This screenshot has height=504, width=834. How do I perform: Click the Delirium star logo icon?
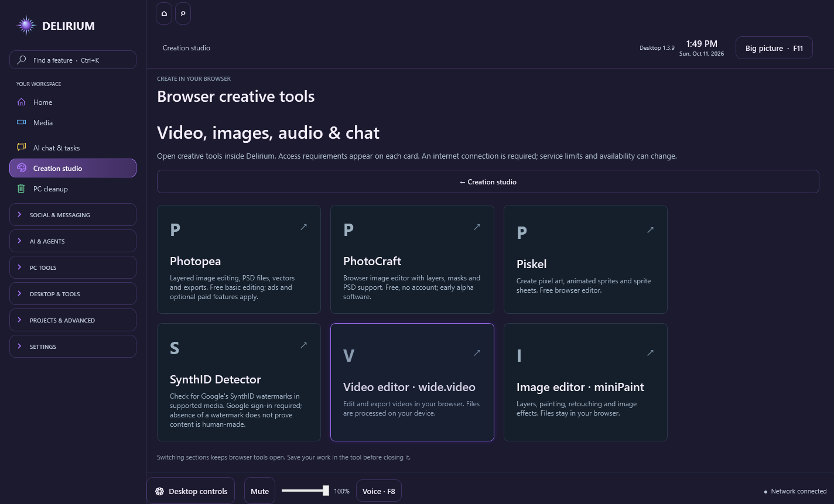pyautogui.click(x=26, y=25)
